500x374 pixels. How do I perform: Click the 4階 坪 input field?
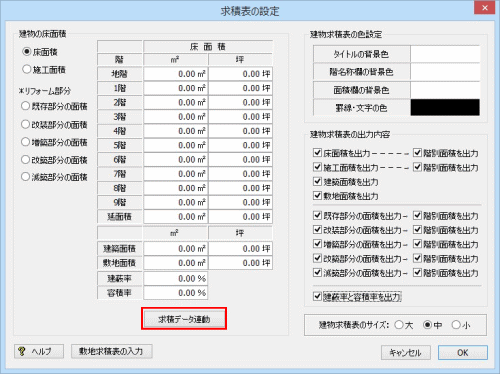(x=240, y=131)
